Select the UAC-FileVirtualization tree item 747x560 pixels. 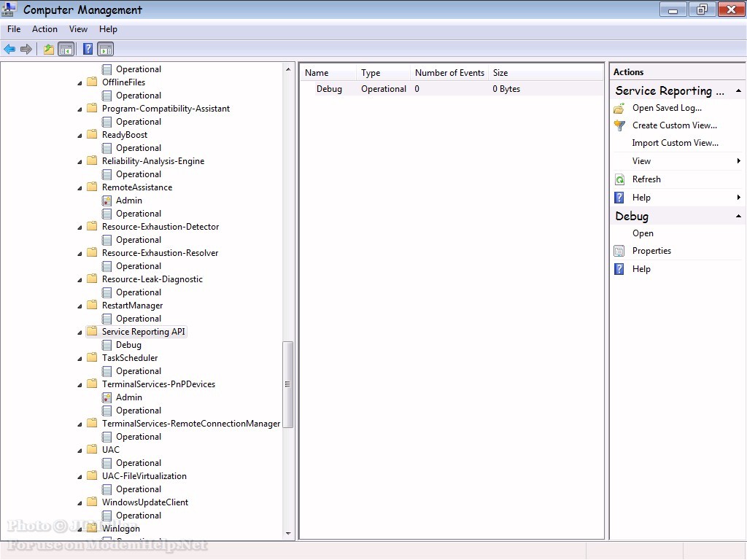[144, 476]
